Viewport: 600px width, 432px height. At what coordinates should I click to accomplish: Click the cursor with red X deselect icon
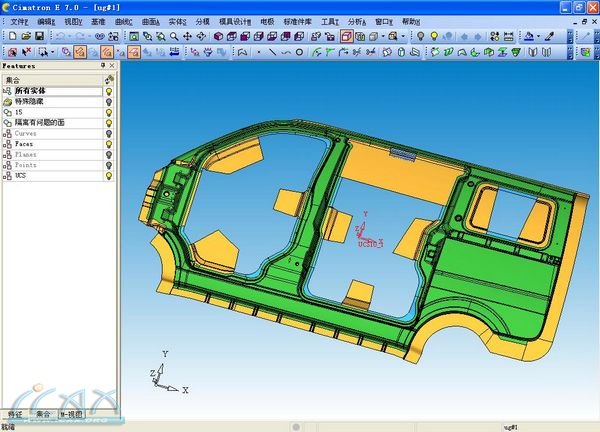pos(26,52)
